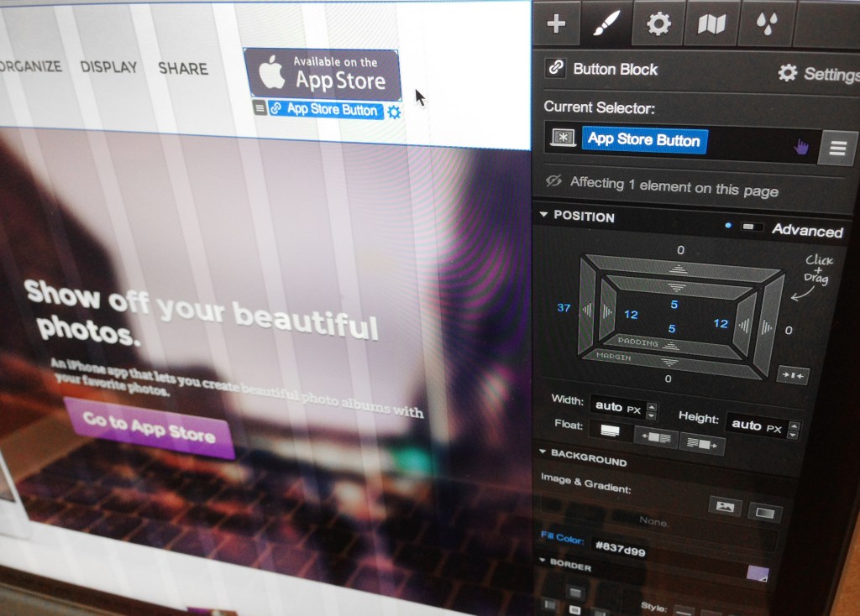Click the Go to App Store button
The height and width of the screenshot is (616, 860).
[x=149, y=427]
